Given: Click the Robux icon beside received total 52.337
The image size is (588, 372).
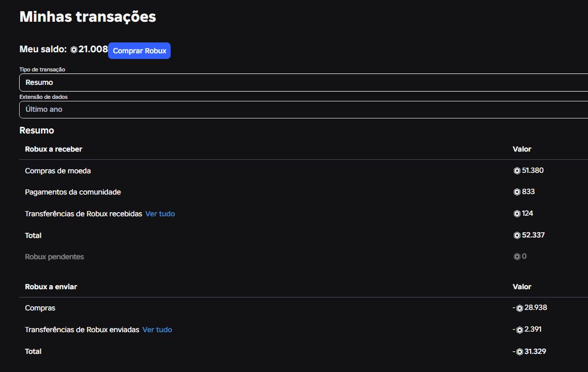Looking at the screenshot, I should [517, 235].
